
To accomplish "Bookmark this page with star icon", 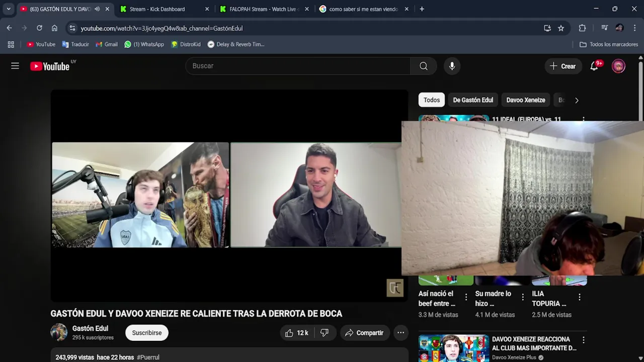I will pyautogui.click(x=561, y=28).
